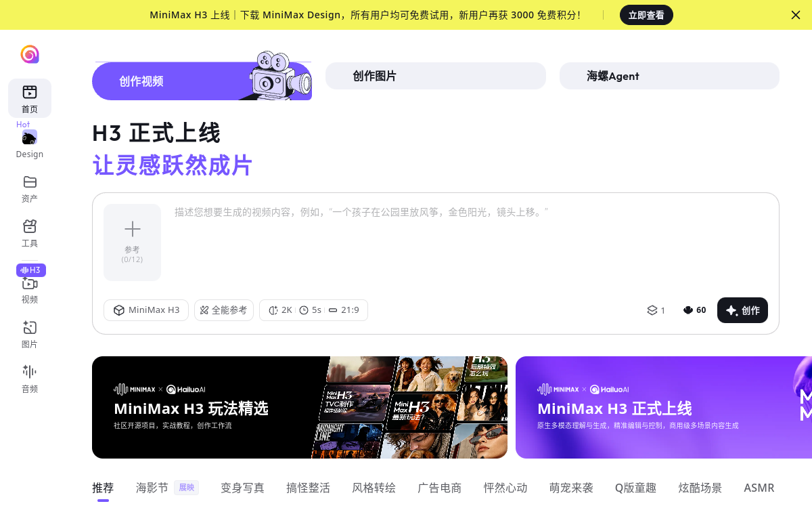812x508 pixels.
Task: Select the 创作图片 tab
Action: pos(436,76)
